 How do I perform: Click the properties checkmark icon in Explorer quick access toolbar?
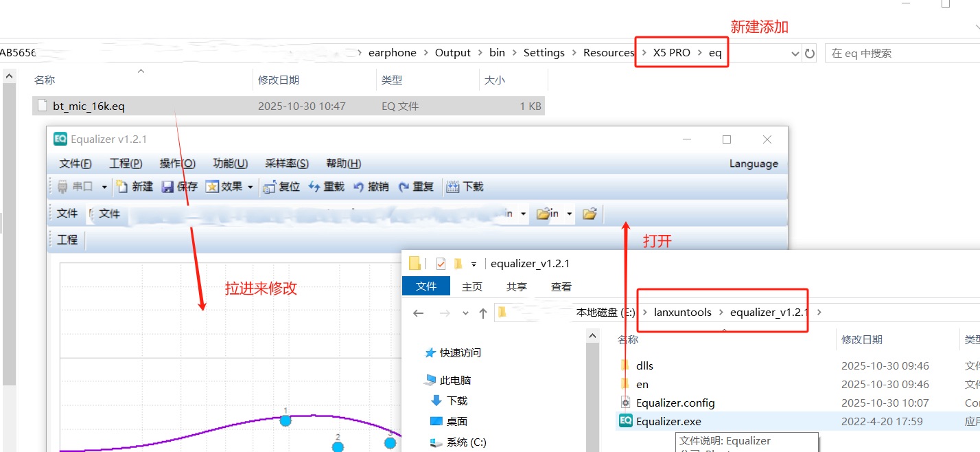click(441, 263)
